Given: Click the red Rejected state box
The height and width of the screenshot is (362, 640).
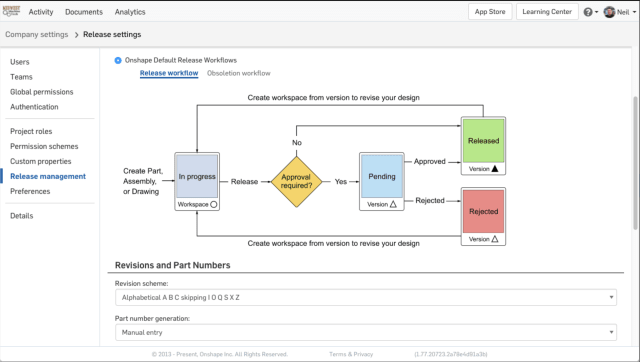Looking at the screenshot, I should 483,211.
